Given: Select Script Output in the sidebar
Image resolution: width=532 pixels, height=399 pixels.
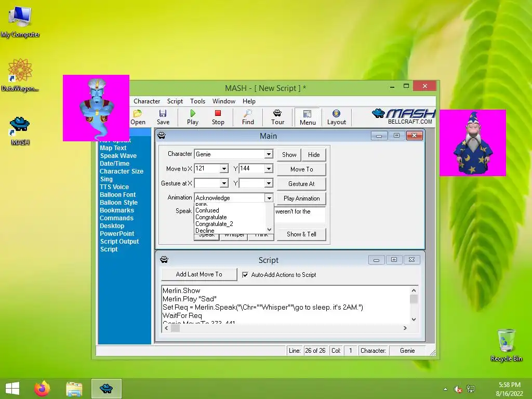Looking at the screenshot, I should click(119, 242).
